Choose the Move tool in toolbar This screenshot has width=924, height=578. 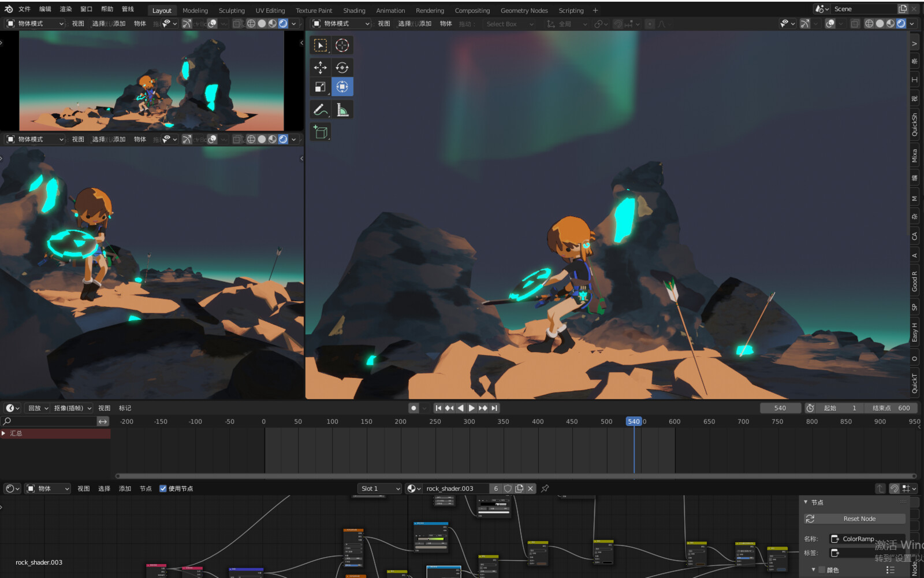click(321, 67)
